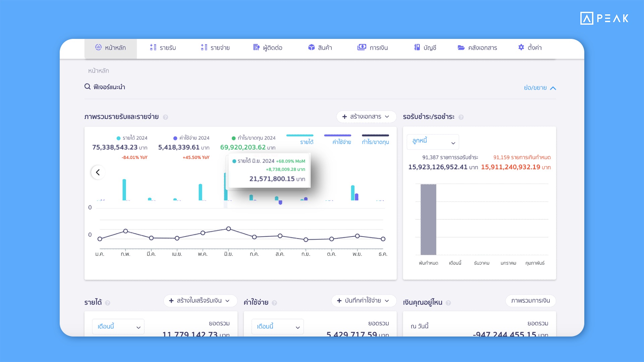This screenshot has height=362, width=644.
Task: Click the หน้าหลัก breadcrumb text
Action: point(99,71)
